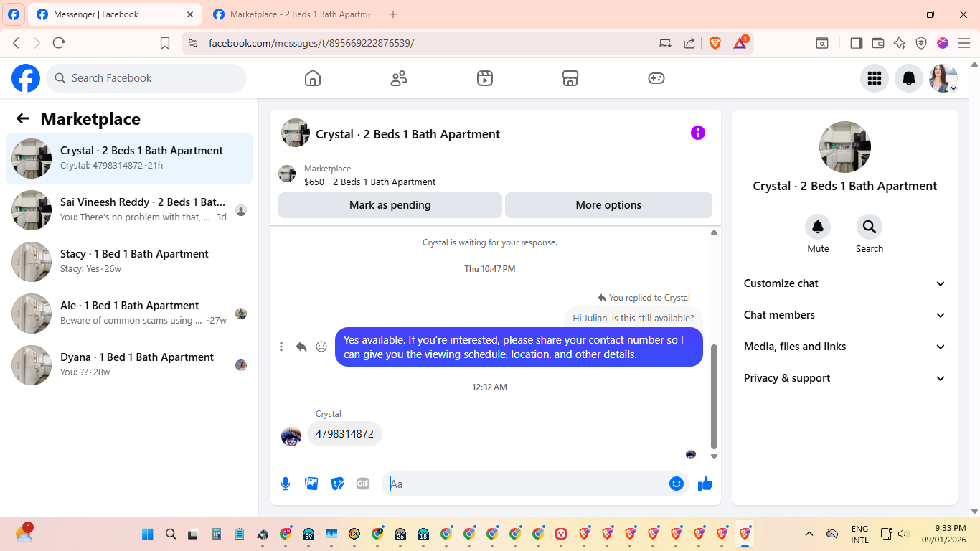980x551 pixels.
Task: Choose a sticker icon in composer
Action: click(x=337, y=484)
